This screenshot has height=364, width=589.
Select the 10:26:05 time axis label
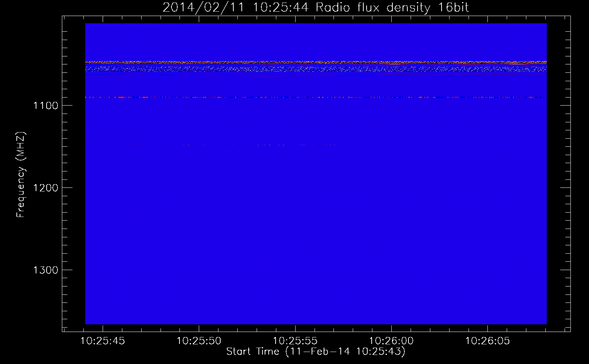487,341
